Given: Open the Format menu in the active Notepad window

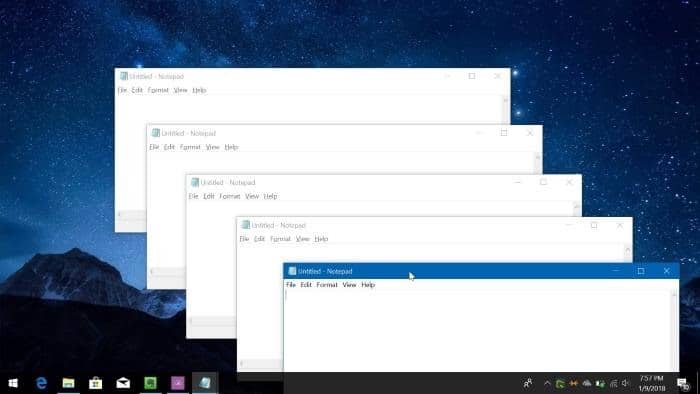Looking at the screenshot, I should tap(327, 285).
